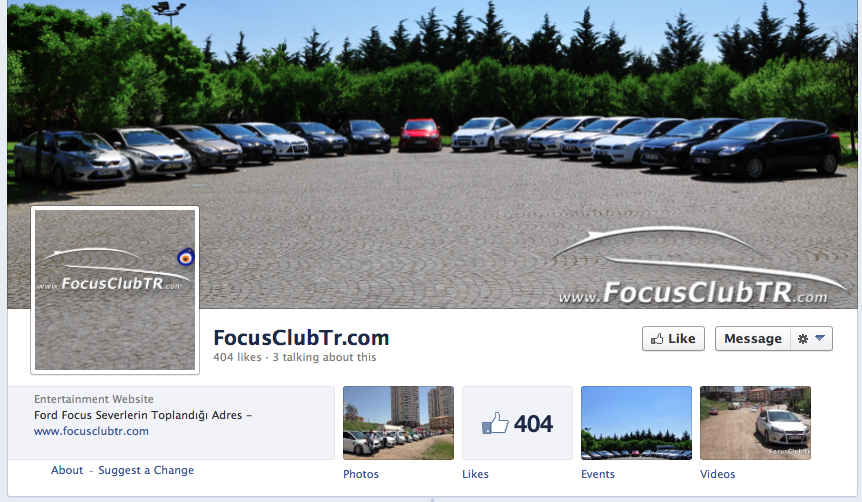Like the FocusClubTr.com page
Image resolution: width=862 pixels, height=502 pixels.
point(673,339)
